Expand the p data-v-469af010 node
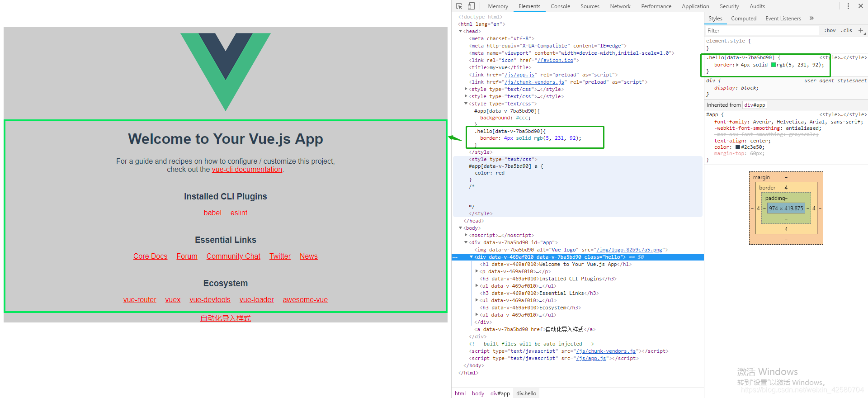868x398 pixels. [x=477, y=271]
